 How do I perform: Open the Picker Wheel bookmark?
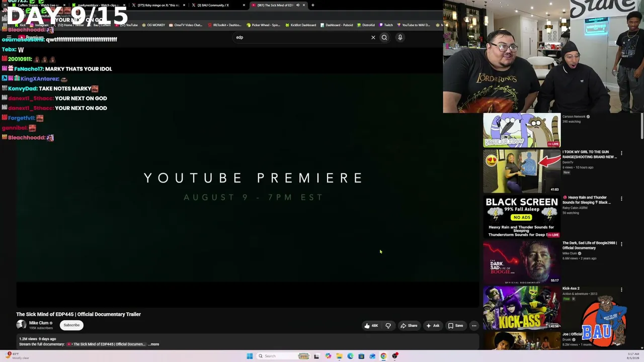[263, 25]
